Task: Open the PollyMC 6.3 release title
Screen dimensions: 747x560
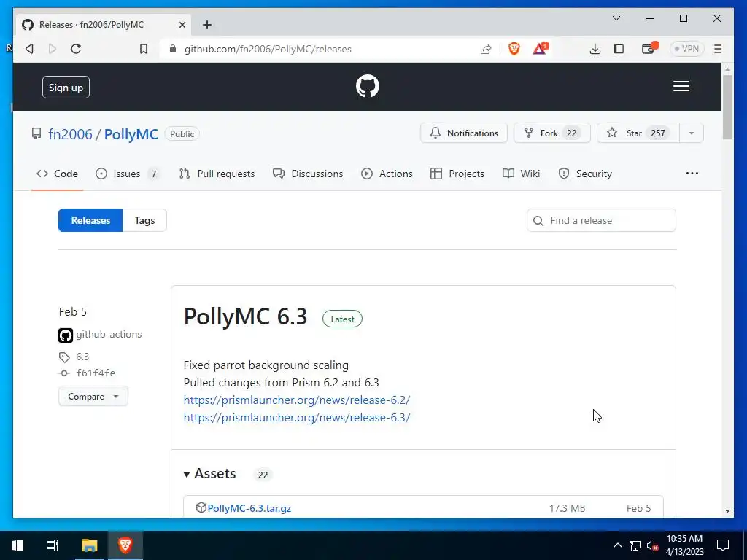Action: pyautogui.click(x=245, y=316)
